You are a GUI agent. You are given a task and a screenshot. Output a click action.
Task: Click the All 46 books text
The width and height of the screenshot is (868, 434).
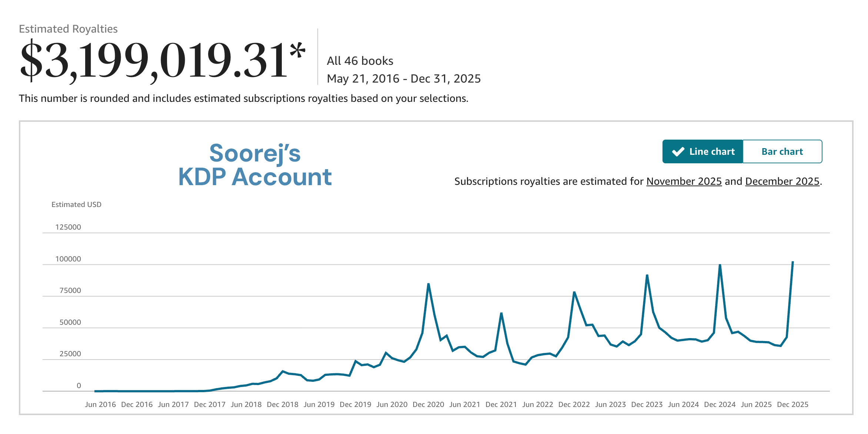point(360,61)
